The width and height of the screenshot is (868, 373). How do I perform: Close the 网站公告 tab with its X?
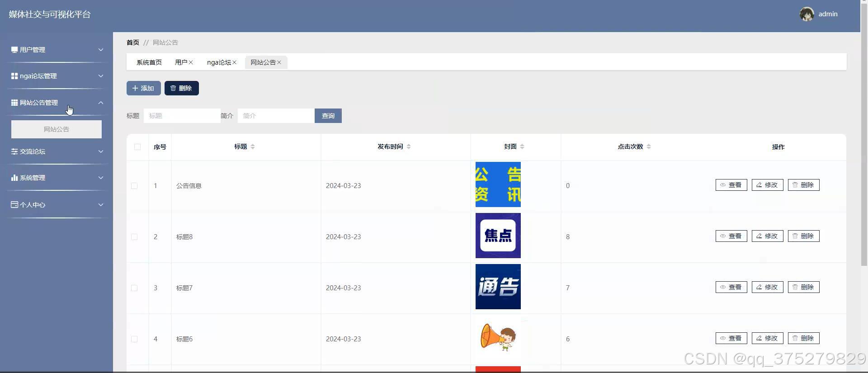point(279,62)
